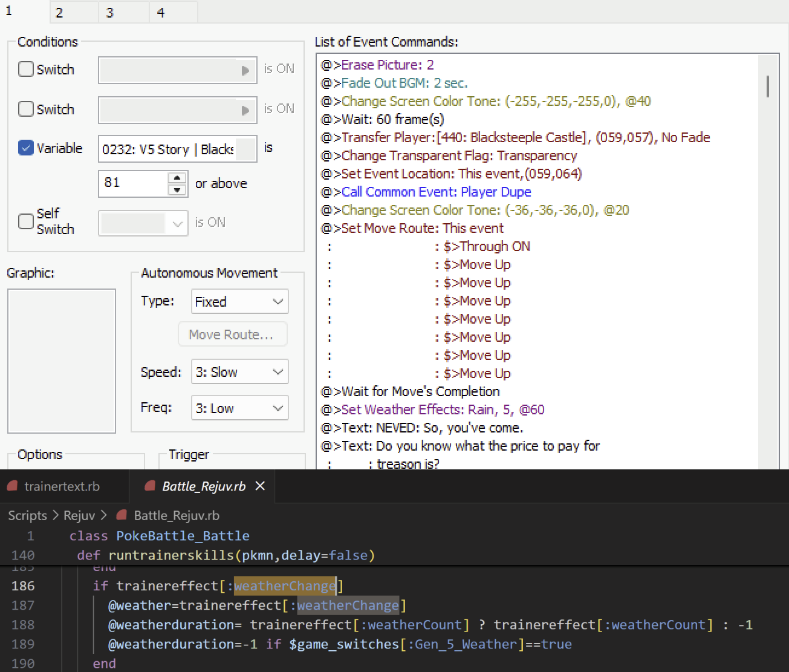
Task: Select the Call Common Event: Player Dupe command
Action: point(436,192)
